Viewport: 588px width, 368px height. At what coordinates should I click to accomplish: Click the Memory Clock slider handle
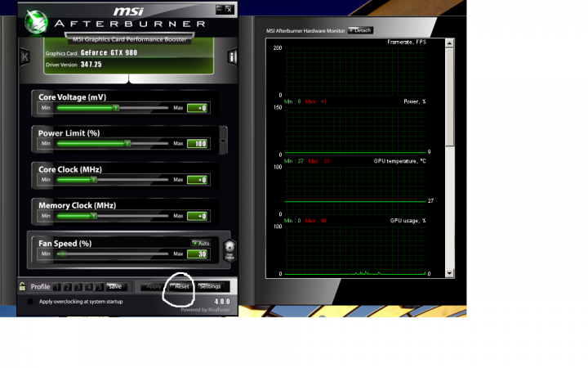tap(94, 216)
